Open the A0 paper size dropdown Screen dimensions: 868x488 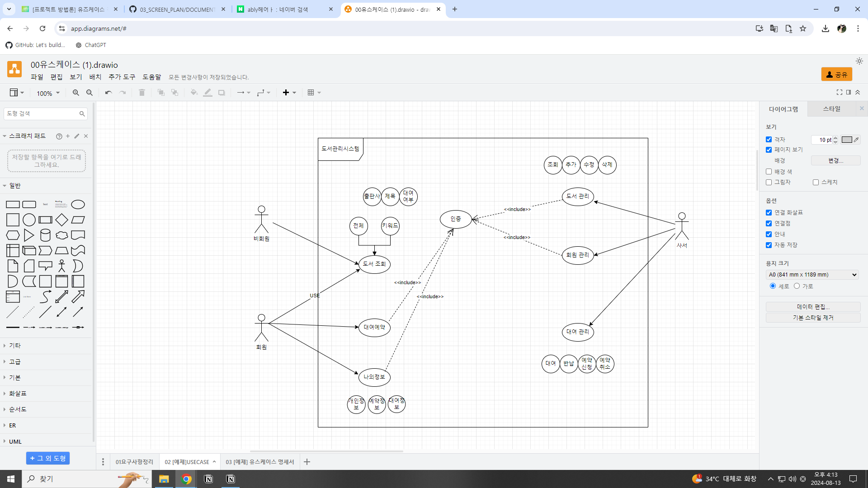click(x=812, y=275)
